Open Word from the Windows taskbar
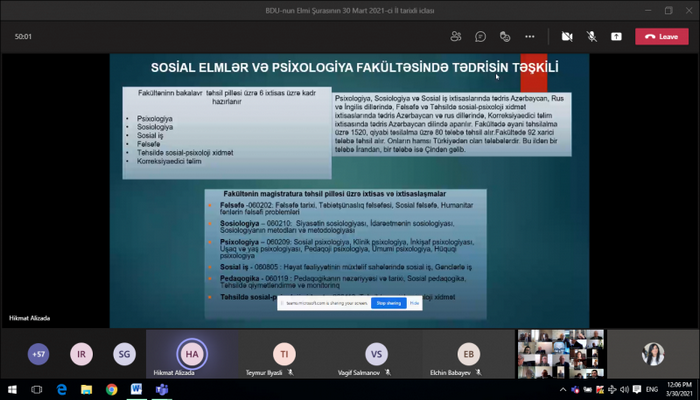The height and width of the screenshot is (400, 700). (136, 389)
